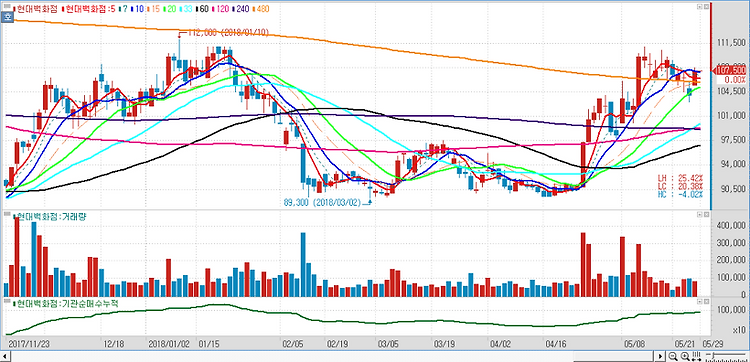Click the scrollbar right arrow button
Image resolution: width=750 pixels, height=362 pixels.
coord(660,356)
